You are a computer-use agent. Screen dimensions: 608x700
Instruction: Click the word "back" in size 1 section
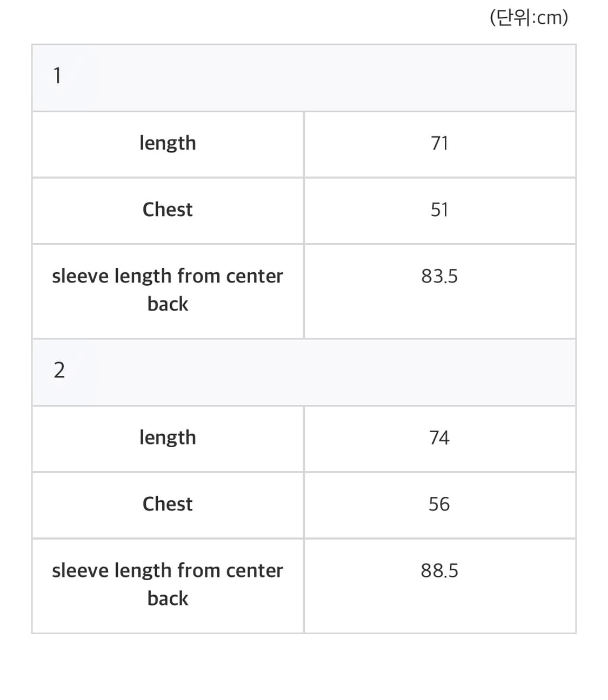168,304
